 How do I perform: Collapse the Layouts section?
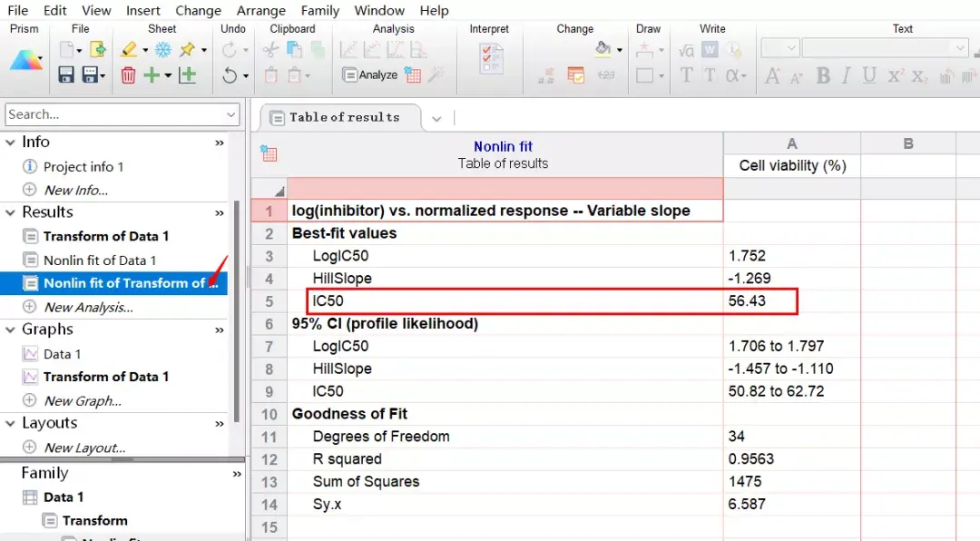tap(10, 423)
